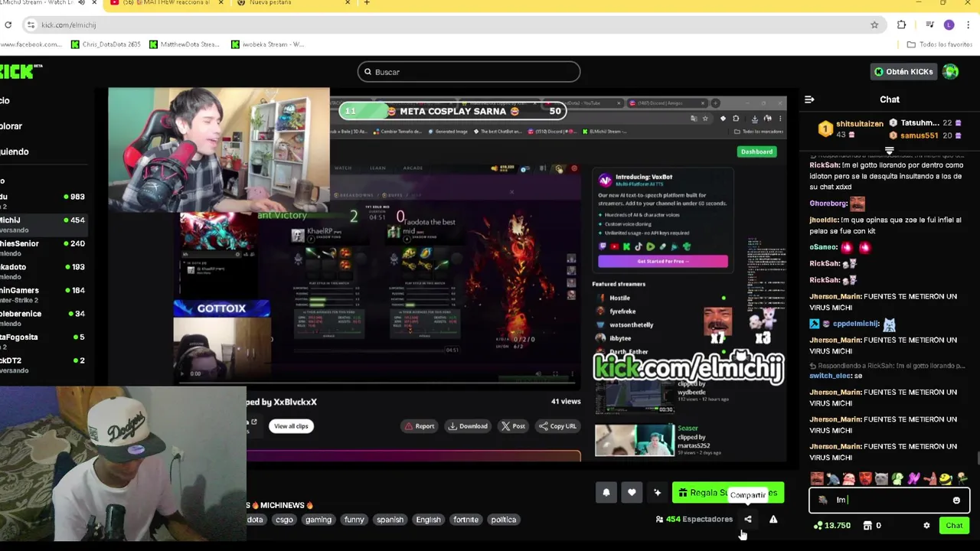Open the Todos los favoritos bookmarks folder

click(x=939, y=44)
